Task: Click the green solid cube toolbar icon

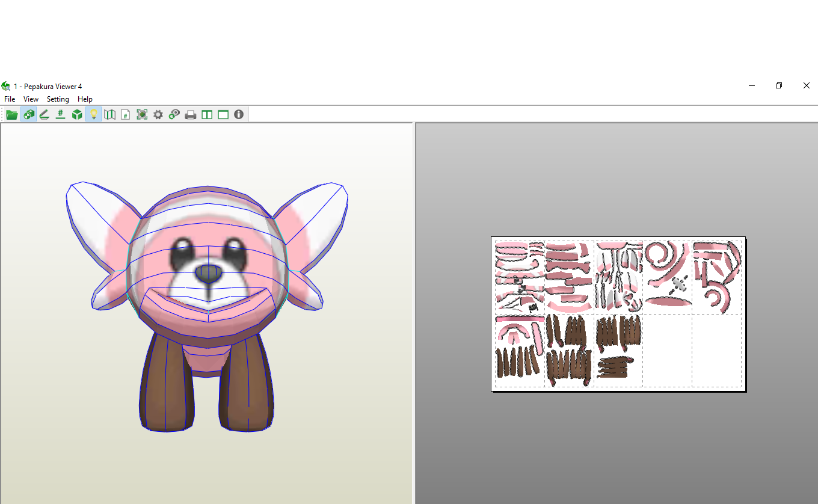Action: pos(77,114)
